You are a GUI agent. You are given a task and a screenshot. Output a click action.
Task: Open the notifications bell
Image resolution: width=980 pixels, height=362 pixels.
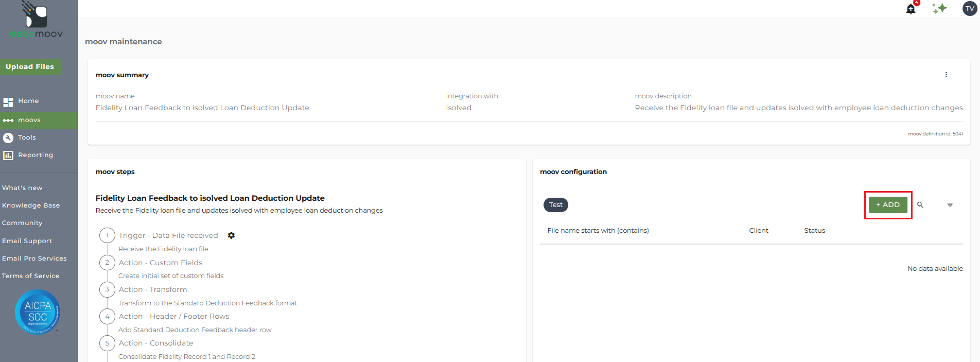pyautogui.click(x=911, y=9)
